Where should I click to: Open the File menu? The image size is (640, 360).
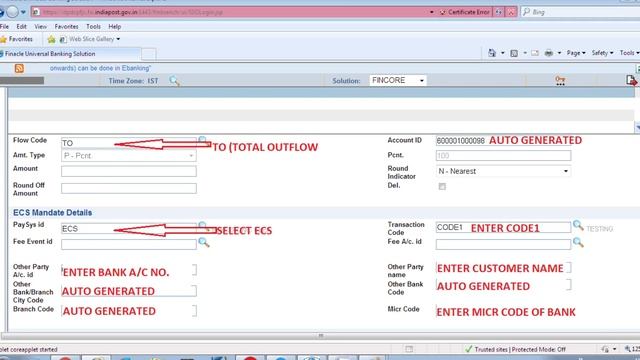[4, 27]
